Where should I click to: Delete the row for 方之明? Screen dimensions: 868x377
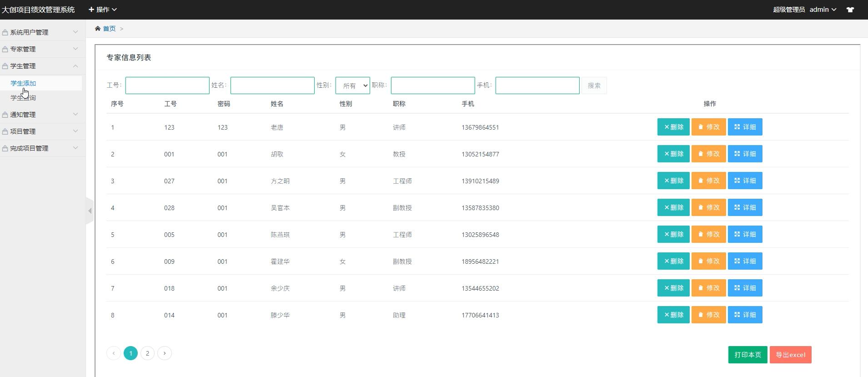point(673,181)
